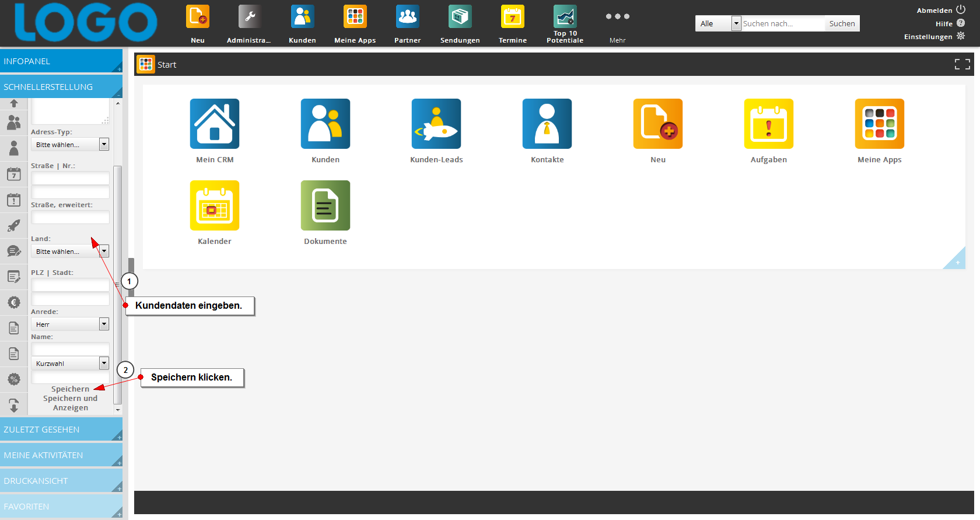980x520 pixels.
Task: Click the Speichern button
Action: (70, 389)
